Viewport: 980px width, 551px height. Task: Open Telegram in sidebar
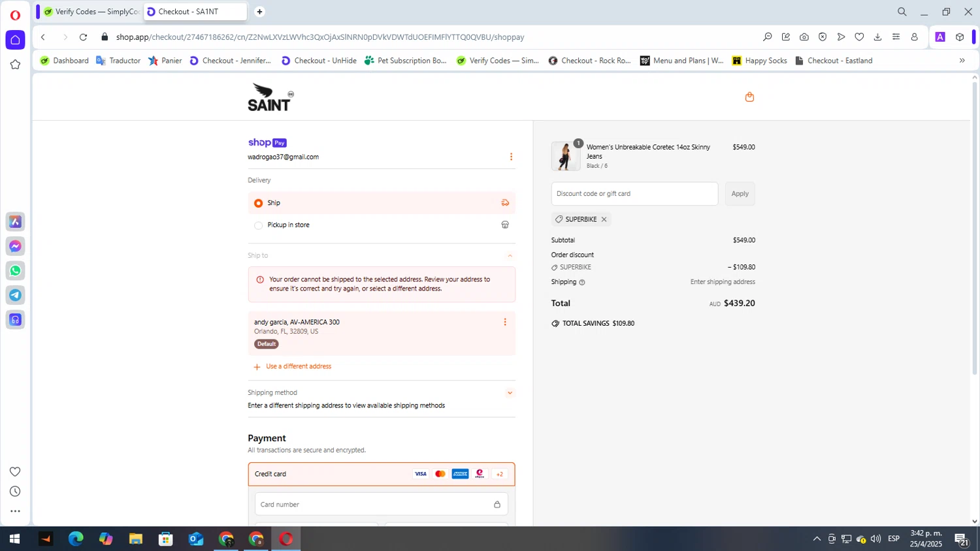(x=15, y=295)
